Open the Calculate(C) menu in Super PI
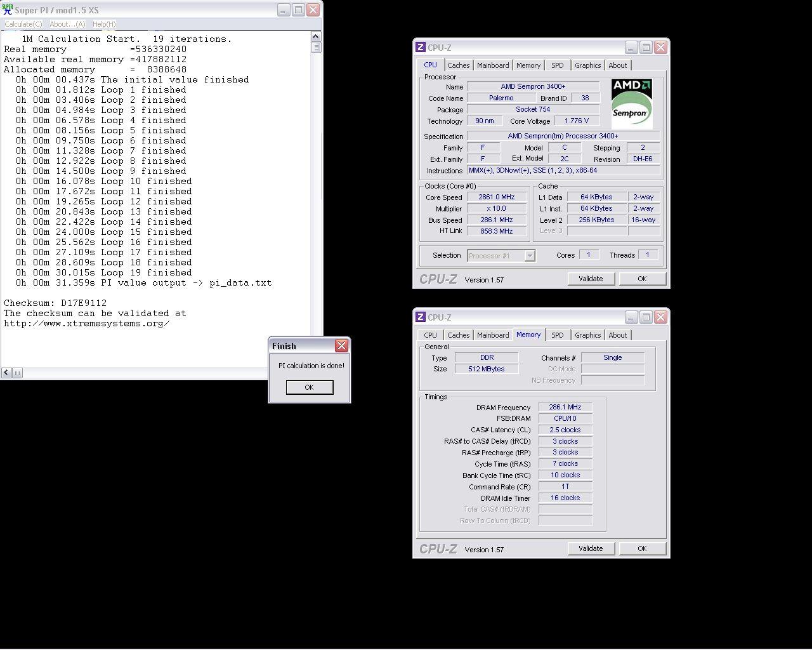Screen dimensions: 812x650 (x=23, y=24)
